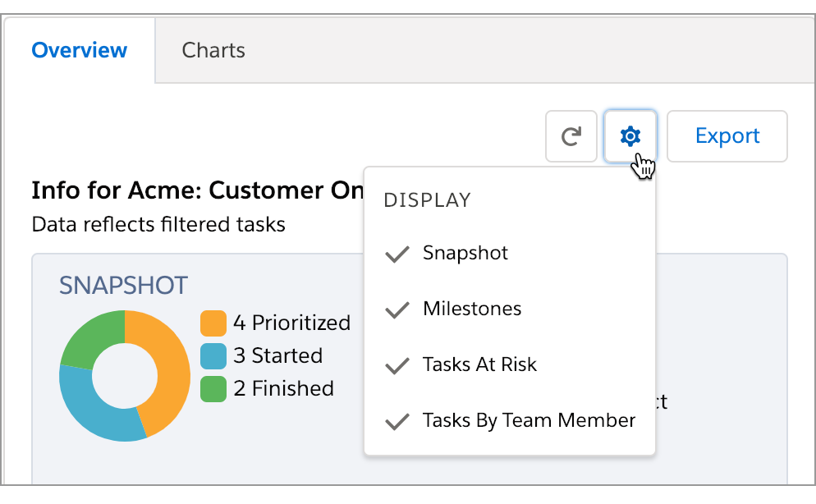Click the SNAPSHOT section heading
This screenshot has width=816, height=504.
tap(123, 285)
